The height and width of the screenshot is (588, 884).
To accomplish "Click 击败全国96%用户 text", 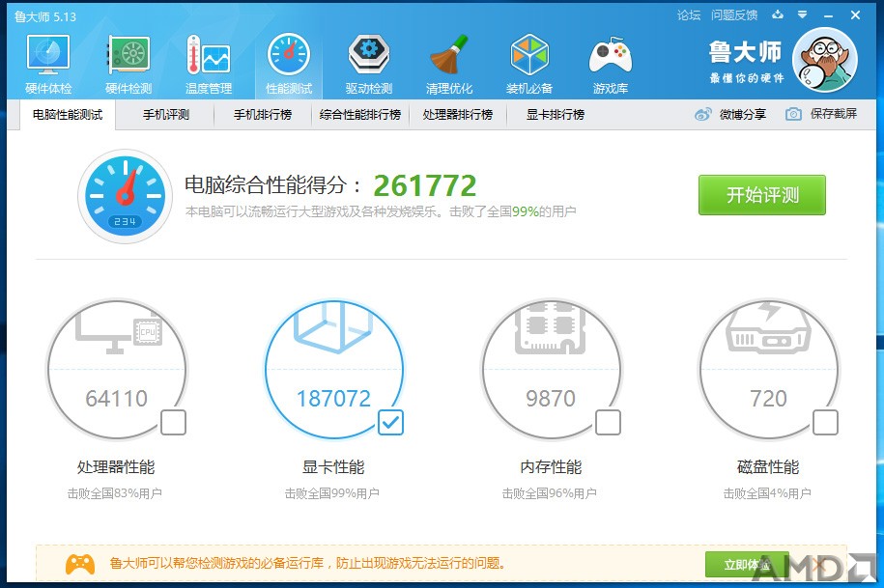I will (x=550, y=493).
